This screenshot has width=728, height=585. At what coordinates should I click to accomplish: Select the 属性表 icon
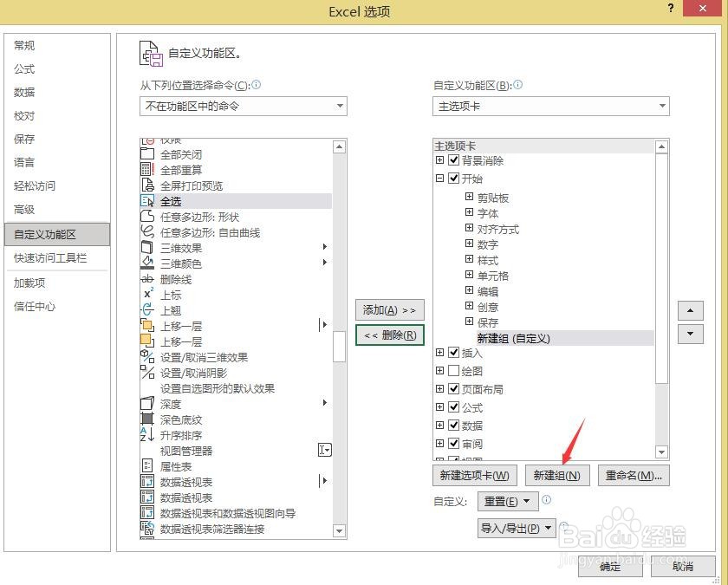[147, 465]
